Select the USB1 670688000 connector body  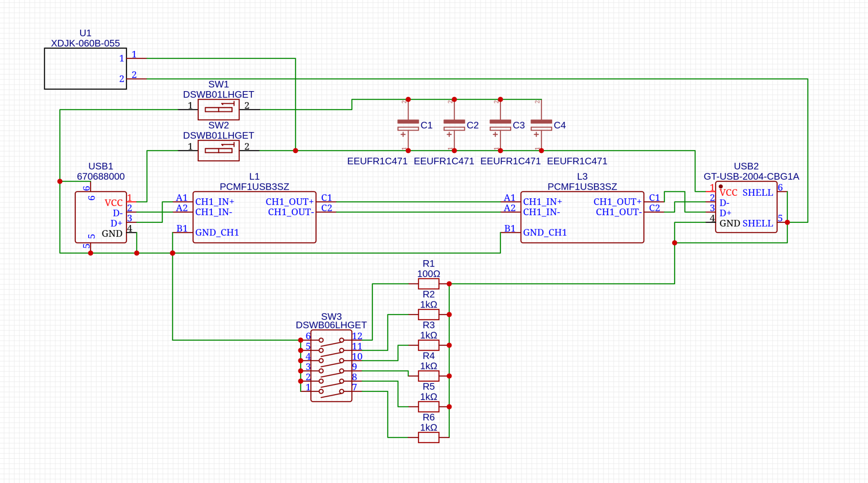pos(101,217)
